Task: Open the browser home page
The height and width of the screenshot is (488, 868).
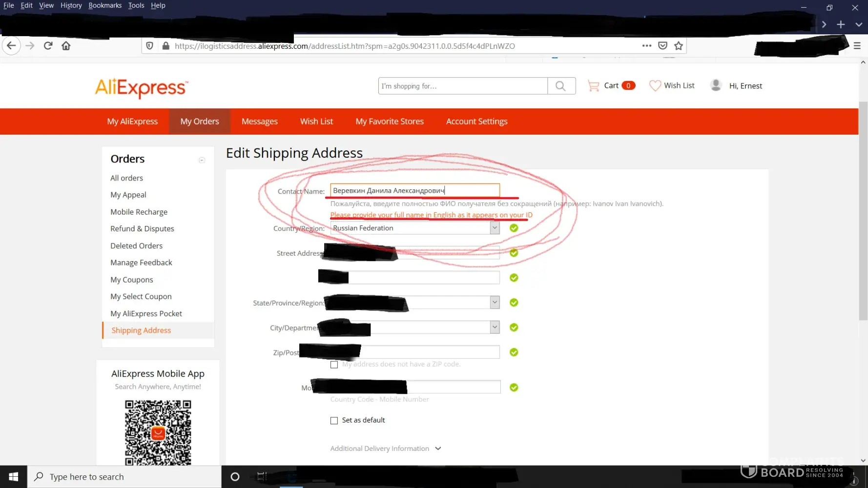Action: [x=66, y=46]
